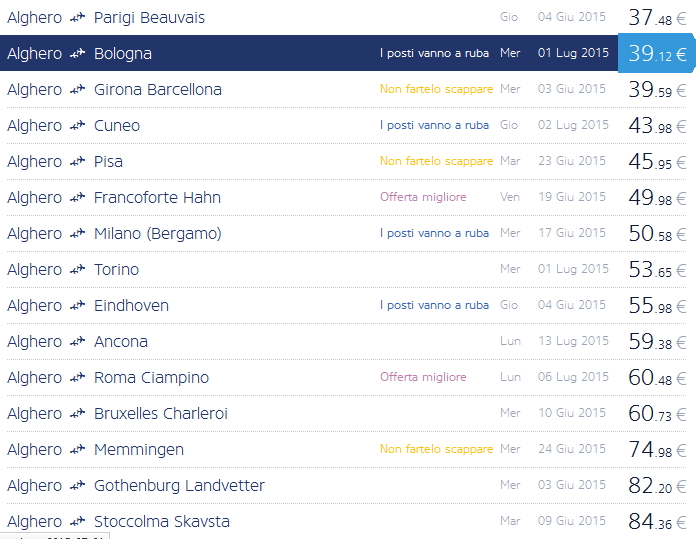Click the plane icon beside Roma Ciampino
The image size is (696, 539).
(77, 378)
